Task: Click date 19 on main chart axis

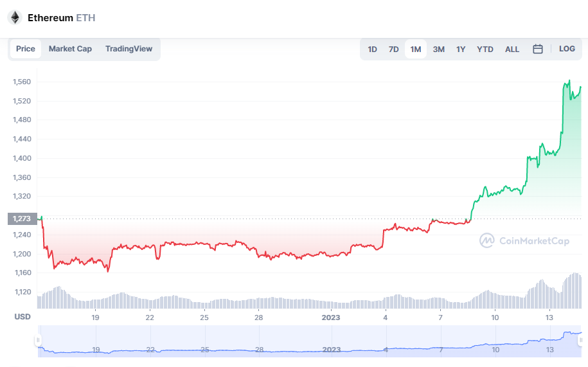Action: pos(95,318)
